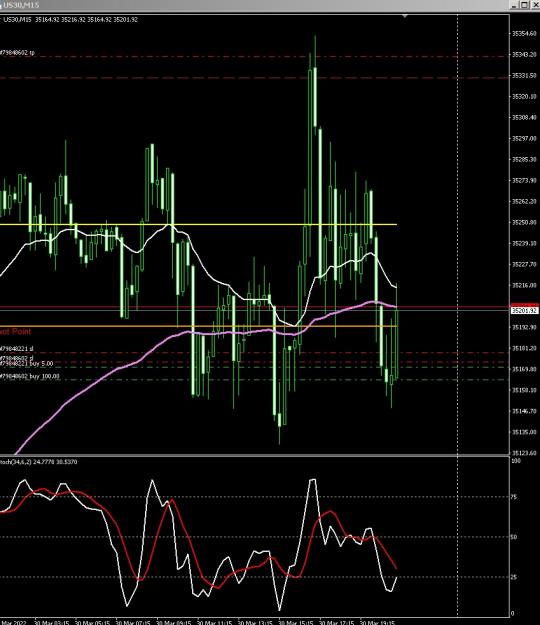Minimize the US30,M15 chart window
The width and height of the screenshot is (540, 625).
(x=515, y=5)
